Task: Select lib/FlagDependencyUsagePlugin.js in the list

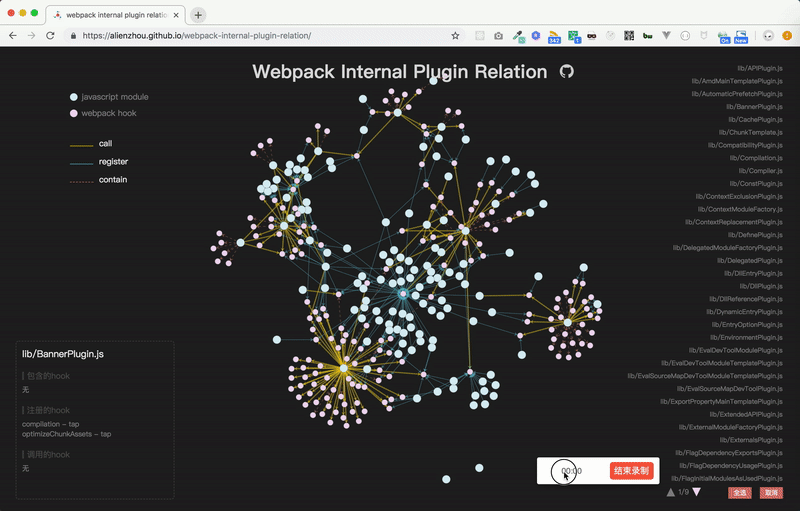Action: pyautogui.click(x=731, y=466)
